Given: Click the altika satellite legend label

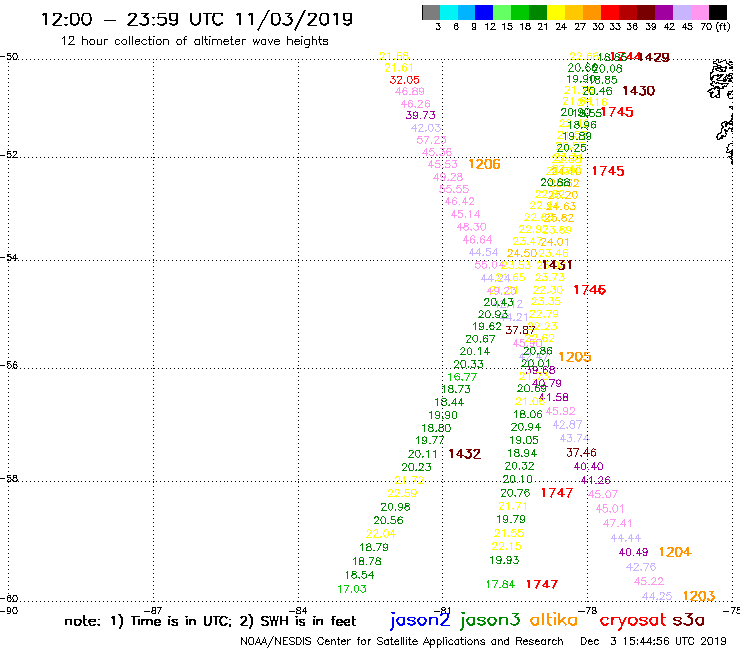Looking at the screenshot, I should click(553, 619).
